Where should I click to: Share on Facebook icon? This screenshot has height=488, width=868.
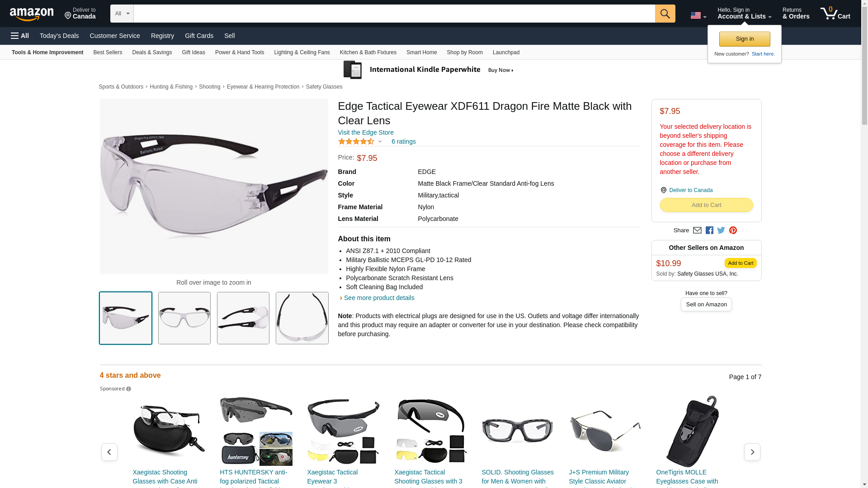click(709, 230)
